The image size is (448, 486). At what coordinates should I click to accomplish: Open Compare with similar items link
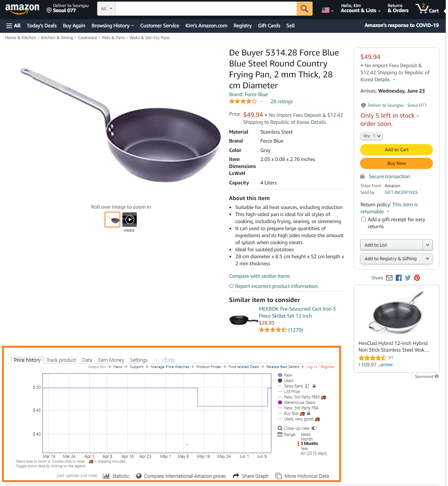pos(260,276)
